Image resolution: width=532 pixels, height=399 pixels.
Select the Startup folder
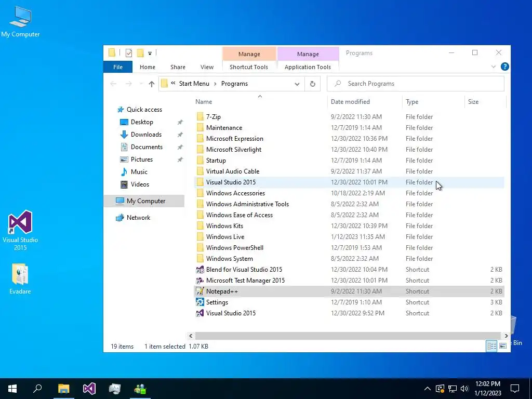pos(349,161)
